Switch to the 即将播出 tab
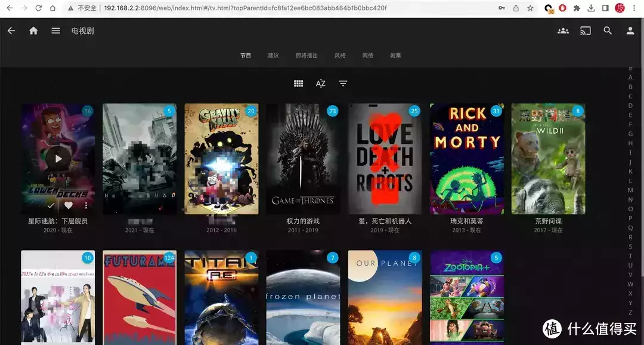Viewport: 644px width, 345px height. (307, 56)
